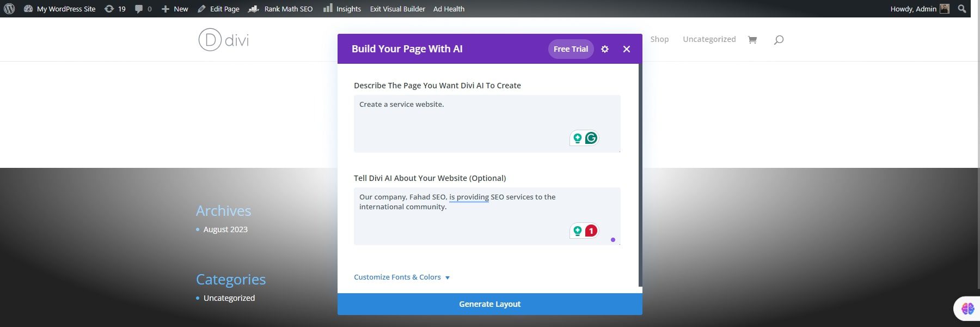
Task: Open the shopping cart icon
Action: [752, 39]
